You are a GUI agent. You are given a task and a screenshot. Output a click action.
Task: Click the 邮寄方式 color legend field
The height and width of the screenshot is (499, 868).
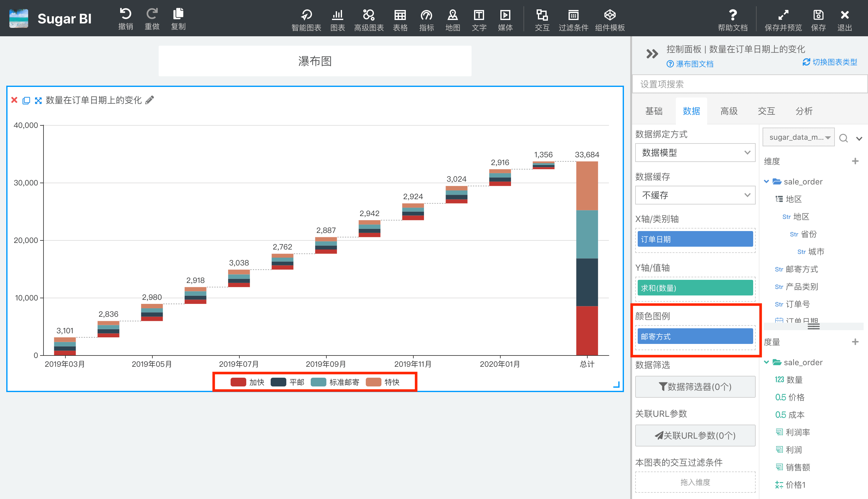pyautogui.click(x=695, y=336)
